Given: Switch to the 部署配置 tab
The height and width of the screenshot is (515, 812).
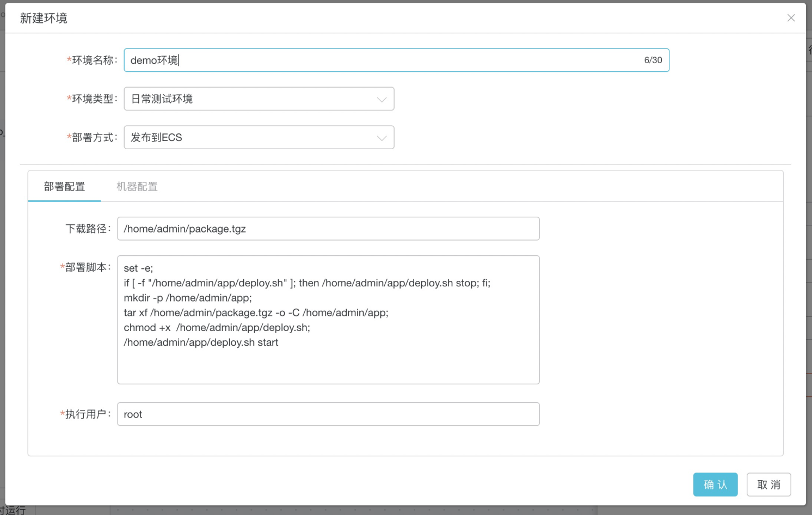Looking at the screenshot, I should (x=64, y=186).
